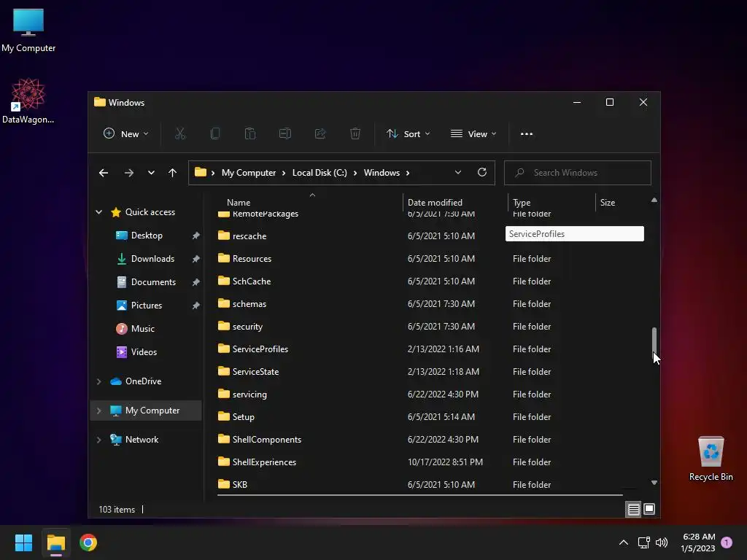Click the File Explorer taskbar icon
This screenshot has height=560, width=747.
(56, 542)
